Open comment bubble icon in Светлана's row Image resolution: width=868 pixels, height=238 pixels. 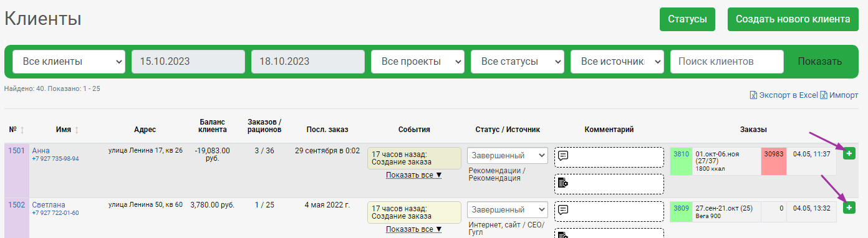(x=563, y=209)
